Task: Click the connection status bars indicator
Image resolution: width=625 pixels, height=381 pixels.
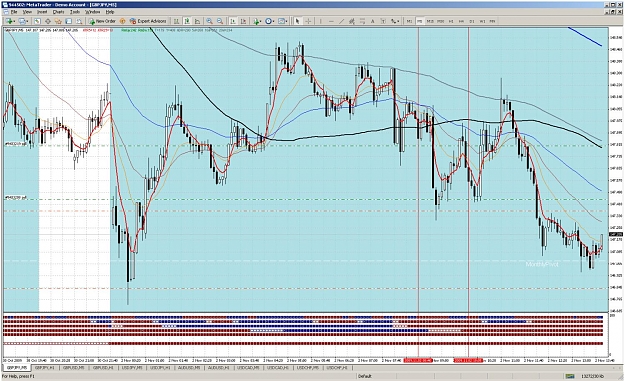Action: (570, 376)
